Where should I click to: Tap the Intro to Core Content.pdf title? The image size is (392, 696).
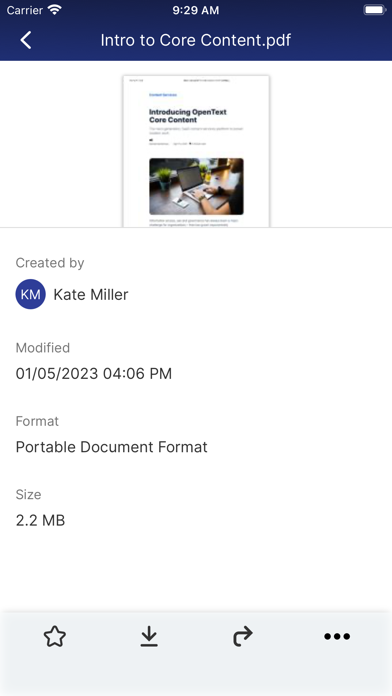coord(196,40)
